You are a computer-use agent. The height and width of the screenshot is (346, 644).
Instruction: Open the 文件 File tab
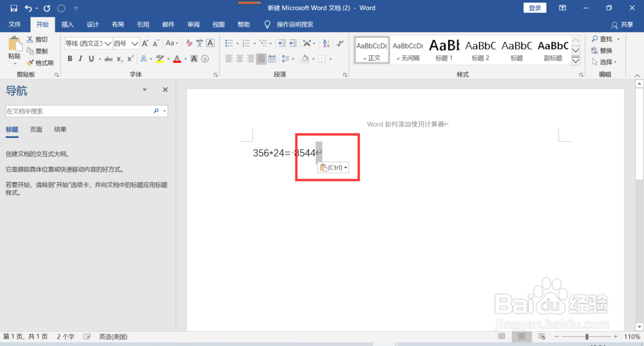pyautogui.click(x=15, y=24)
